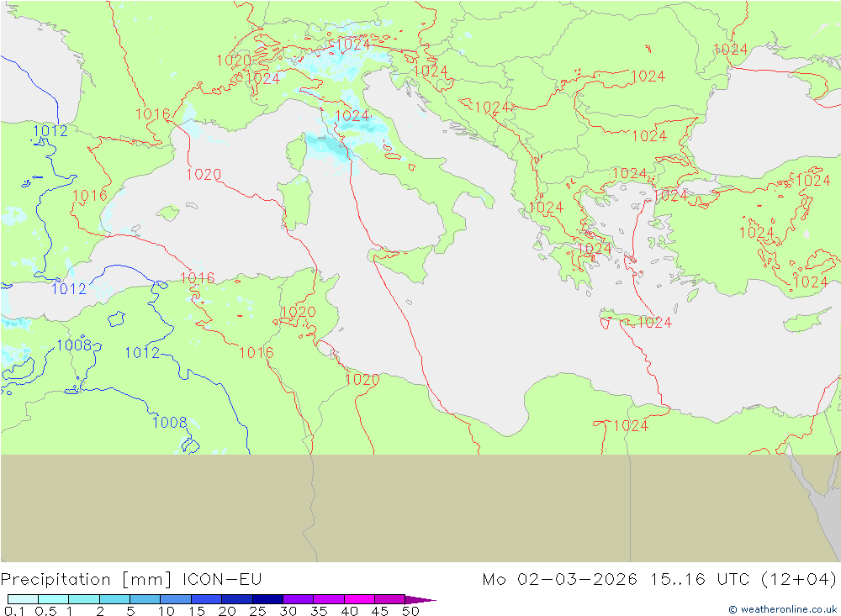
Task: Click the blue 1008 label next to Morocco
Action: [x=74, y=345]
